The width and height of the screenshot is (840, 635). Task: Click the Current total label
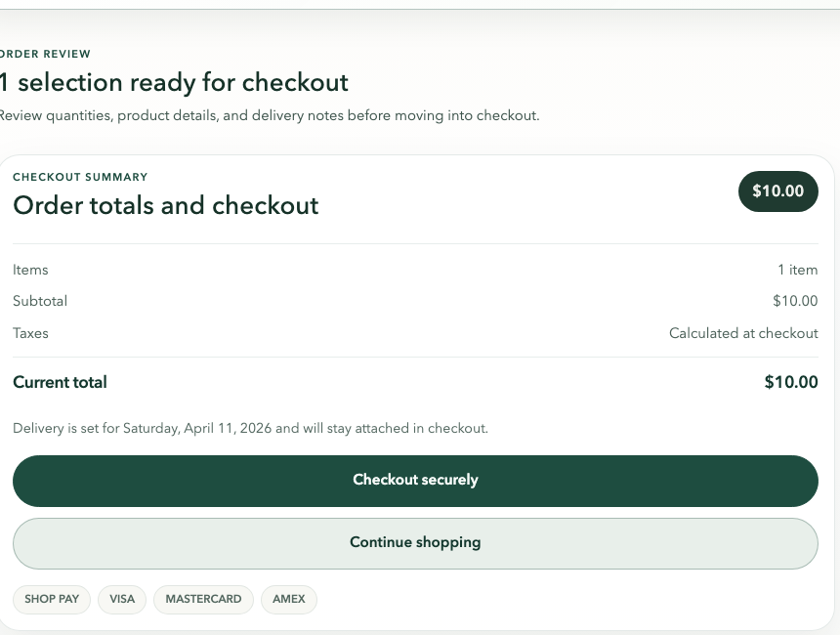point(60,382)
